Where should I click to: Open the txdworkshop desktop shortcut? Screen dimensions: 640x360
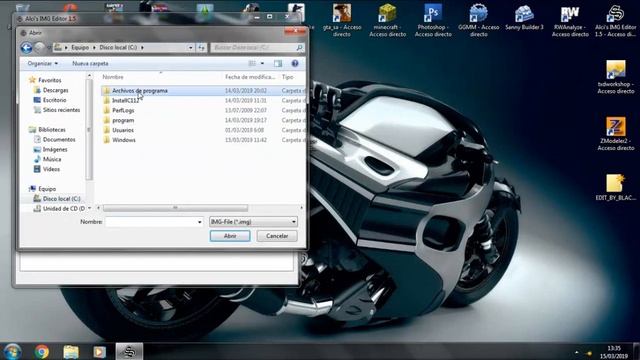point(616,77)
